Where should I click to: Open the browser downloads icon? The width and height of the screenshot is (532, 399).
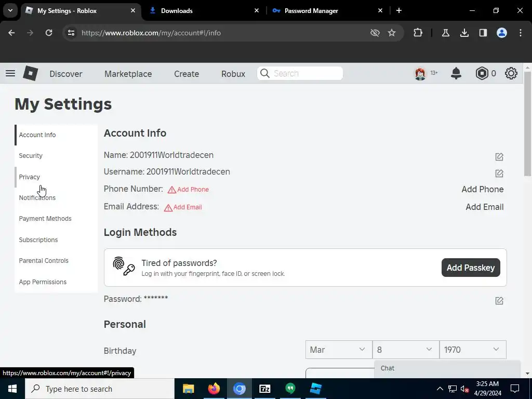click(x=464, y=33)
